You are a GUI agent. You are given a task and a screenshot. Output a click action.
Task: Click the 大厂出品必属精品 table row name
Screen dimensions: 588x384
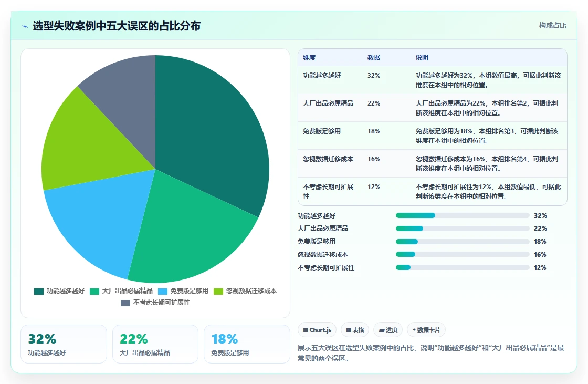(x=328, y=103)
